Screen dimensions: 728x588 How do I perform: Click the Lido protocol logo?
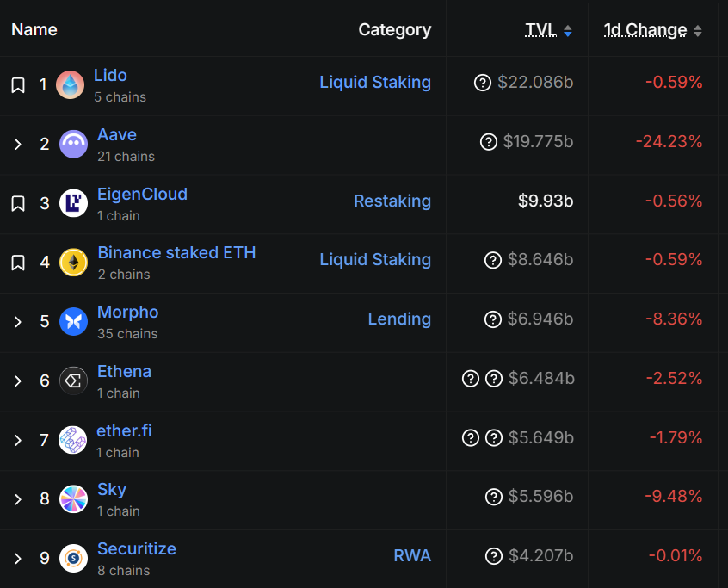point(70,85)
